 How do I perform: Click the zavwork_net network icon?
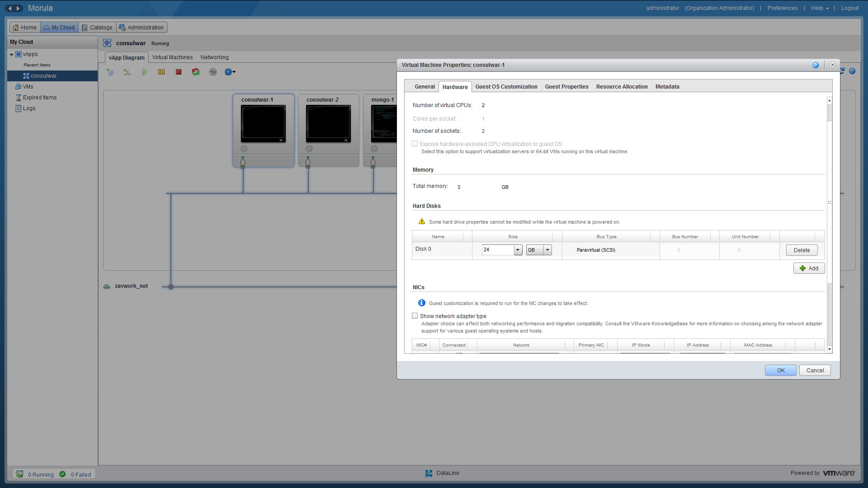(107, 286)
